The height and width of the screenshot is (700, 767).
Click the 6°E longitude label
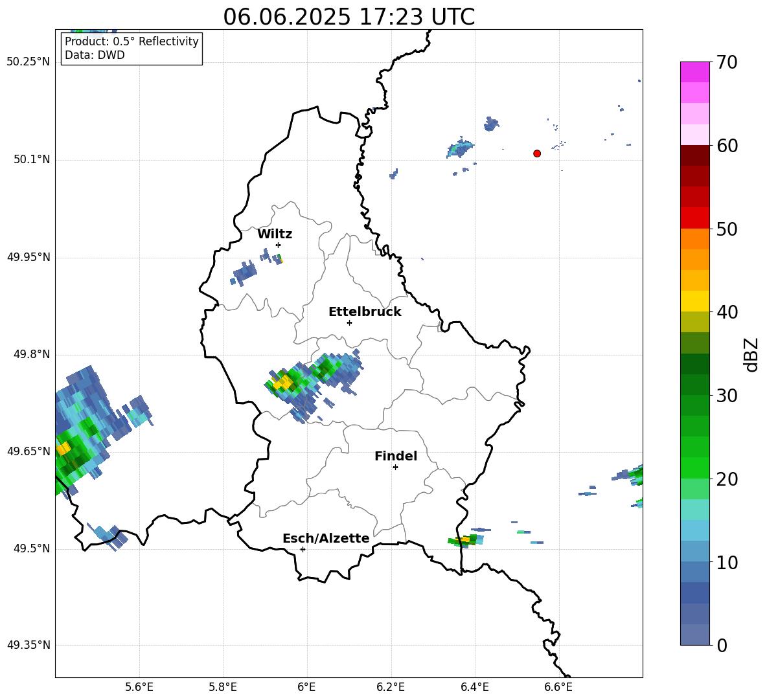coord(306,687)
